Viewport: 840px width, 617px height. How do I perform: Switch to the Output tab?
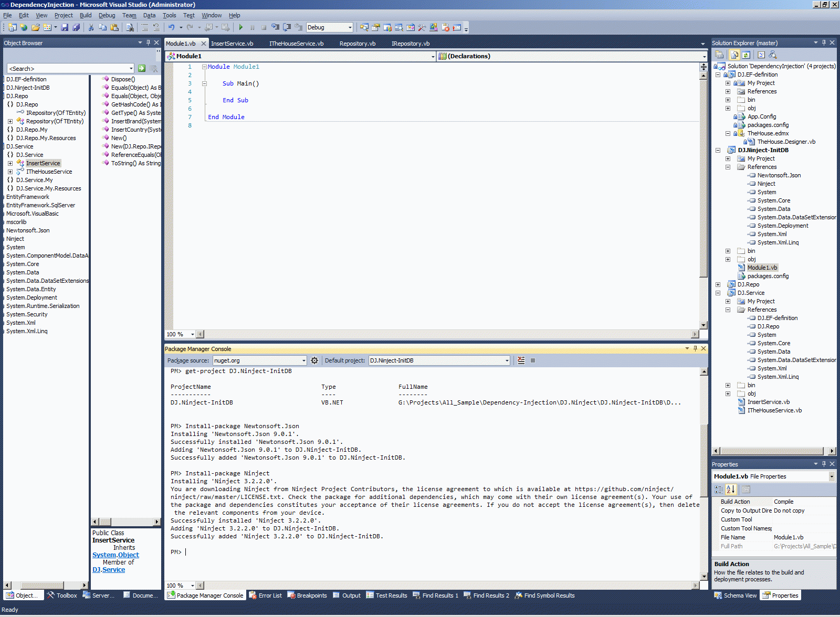[347, 595]
